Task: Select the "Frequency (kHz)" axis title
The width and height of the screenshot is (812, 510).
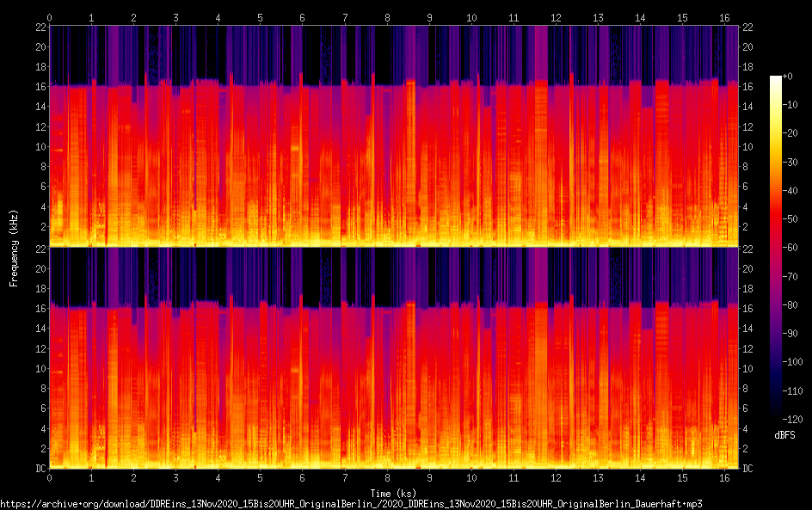Action: [14, 249]
